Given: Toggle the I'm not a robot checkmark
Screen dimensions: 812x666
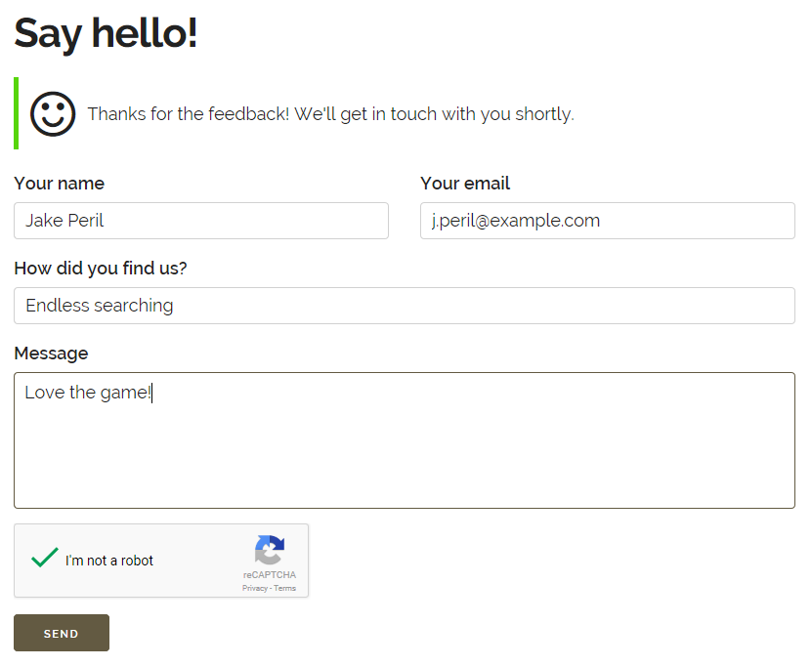Looking at the screenshot, I should tap(45, 558).
